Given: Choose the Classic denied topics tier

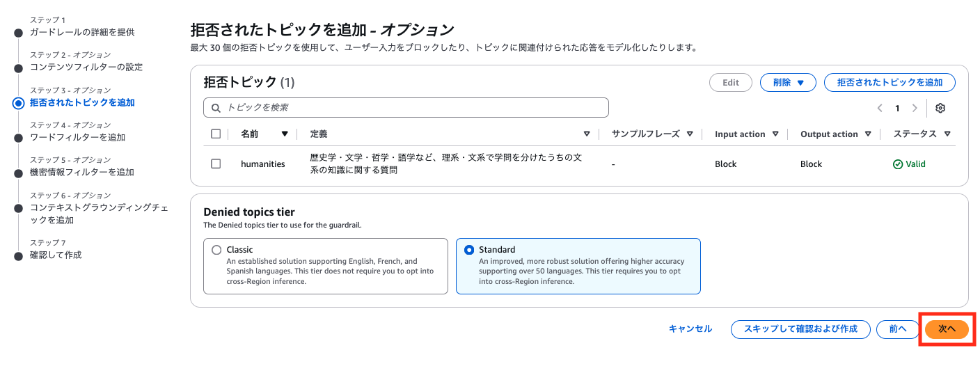Looking at the screenshot, I should click(x=216, y=250).
